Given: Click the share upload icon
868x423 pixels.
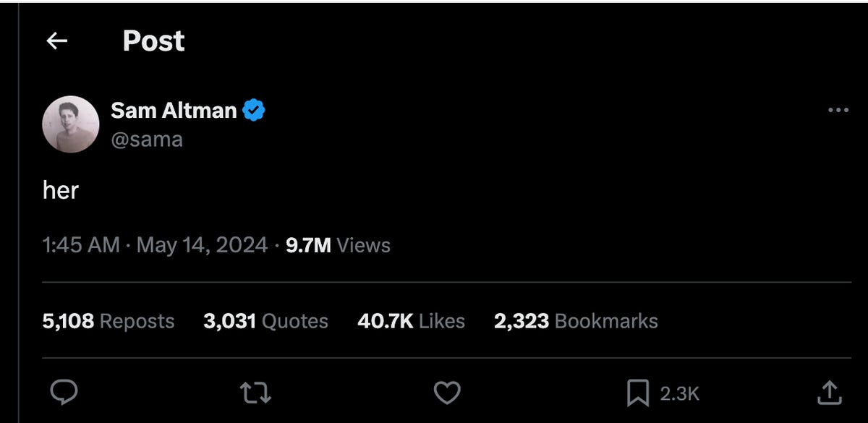Looking at the screenshot, I should (x=829, y=393).
